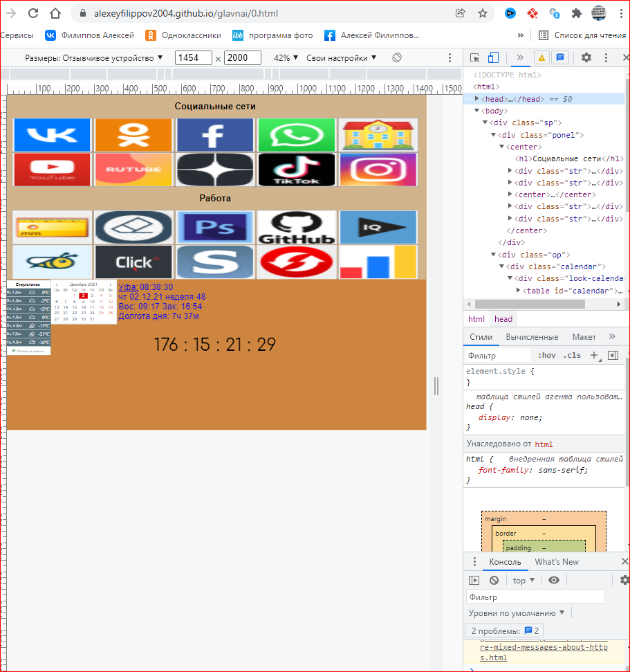The width and height of the screenshot is (630, 672).
Task: Open the bee logo tile
Action: pos(52,262)
